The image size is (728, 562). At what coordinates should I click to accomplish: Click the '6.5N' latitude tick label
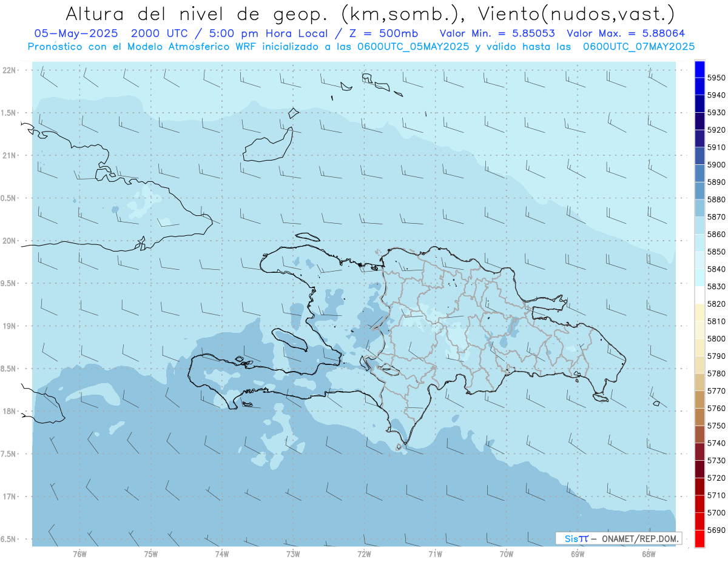(x=8, y=540)
